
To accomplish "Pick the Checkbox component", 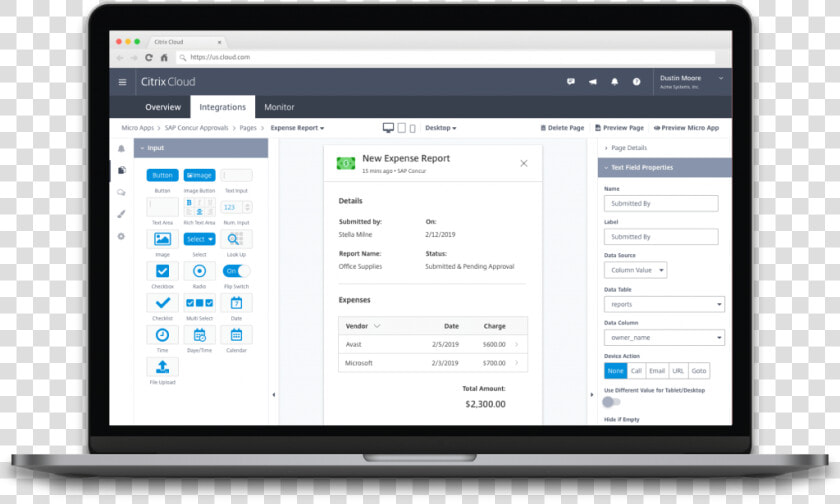I will (x=162, y=271).
